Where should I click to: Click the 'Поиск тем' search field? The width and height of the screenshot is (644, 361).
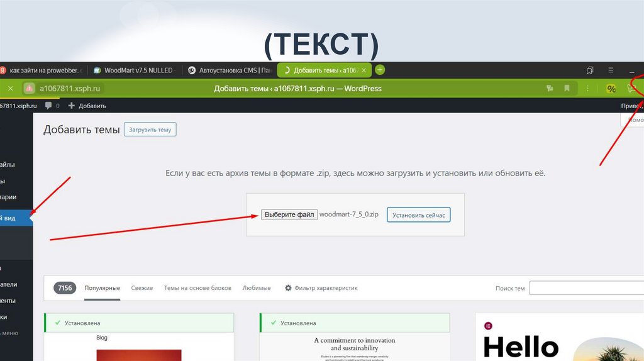[587, 288]
